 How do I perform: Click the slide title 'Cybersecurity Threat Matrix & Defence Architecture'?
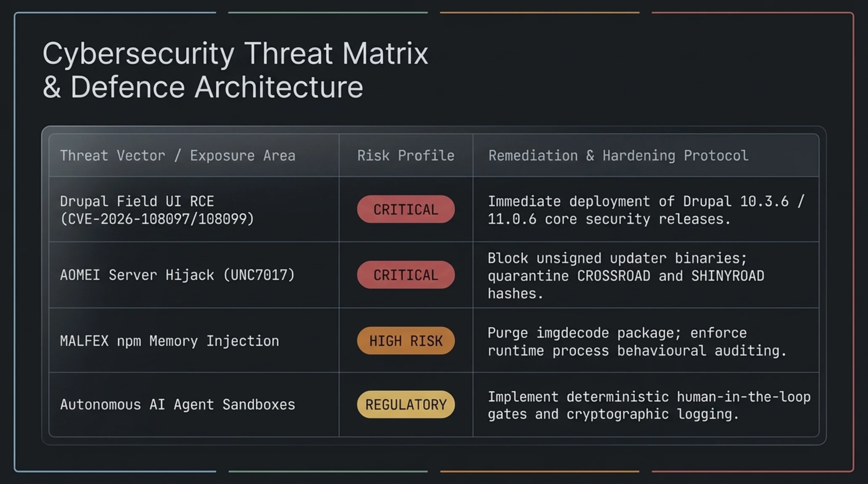pos(236,70)
